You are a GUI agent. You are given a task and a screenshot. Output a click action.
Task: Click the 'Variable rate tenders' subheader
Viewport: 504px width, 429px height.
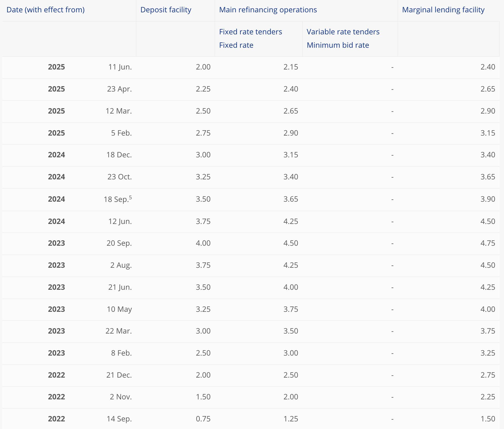(x=343, y=32)
